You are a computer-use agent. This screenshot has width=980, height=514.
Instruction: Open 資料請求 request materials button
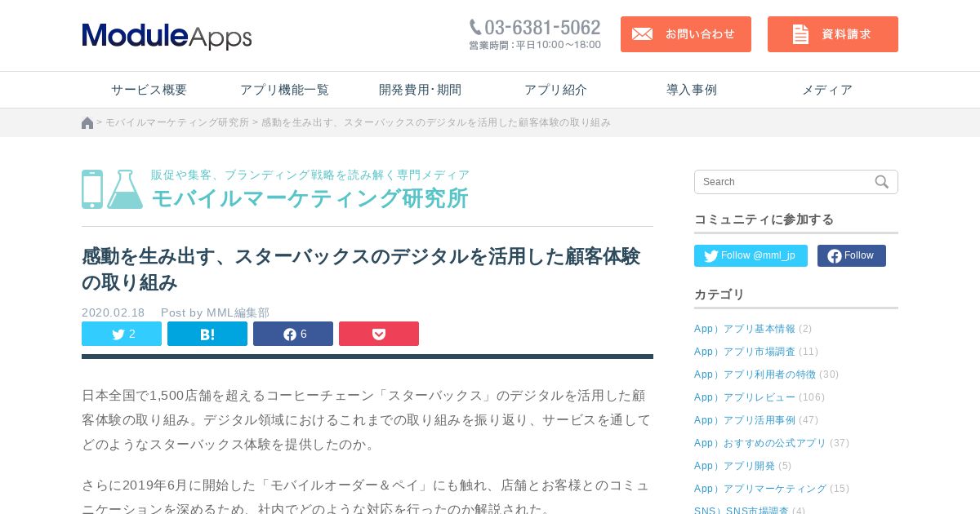pyautogui.click(x=833, y=34)
